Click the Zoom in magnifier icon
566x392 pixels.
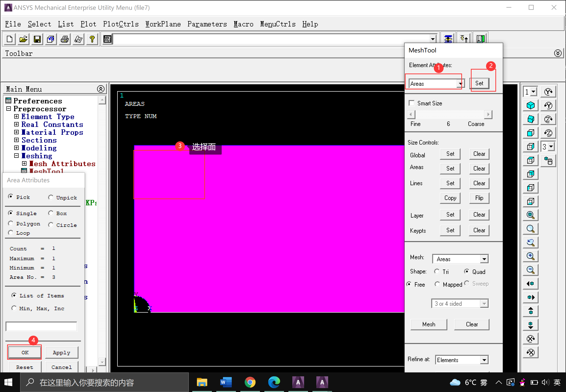(x=531, y=256)
